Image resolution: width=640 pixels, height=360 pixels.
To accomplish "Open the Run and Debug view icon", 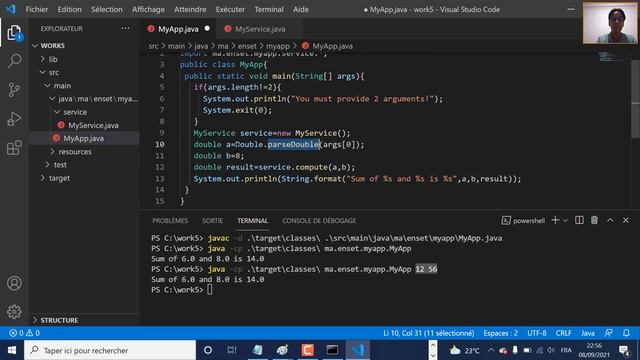I will pyautogui.click(x=14, y=119).
